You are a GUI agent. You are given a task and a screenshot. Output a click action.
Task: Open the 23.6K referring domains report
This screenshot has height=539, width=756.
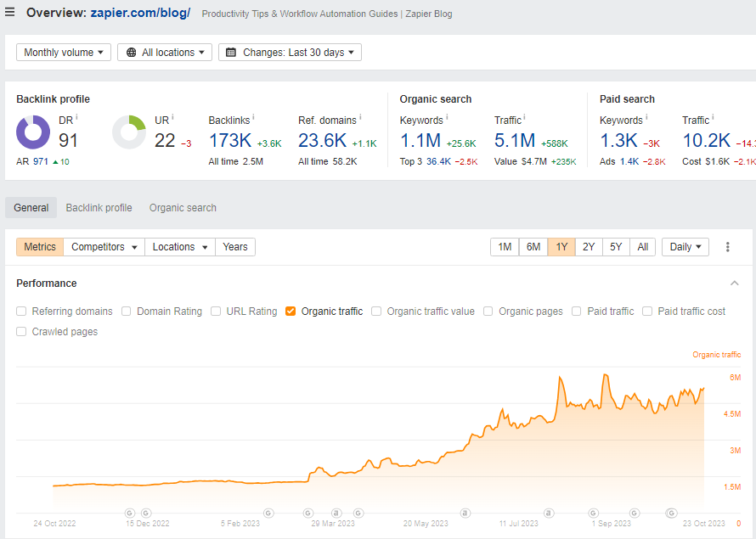click(322, 141)
